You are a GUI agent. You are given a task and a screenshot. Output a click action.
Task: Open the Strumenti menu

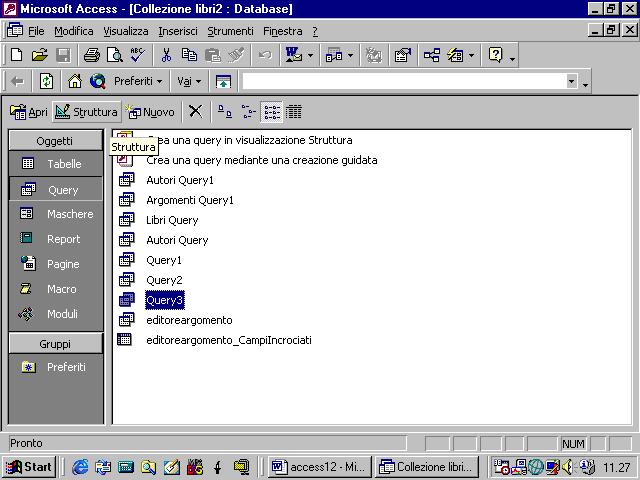click(x=230, y=31)
